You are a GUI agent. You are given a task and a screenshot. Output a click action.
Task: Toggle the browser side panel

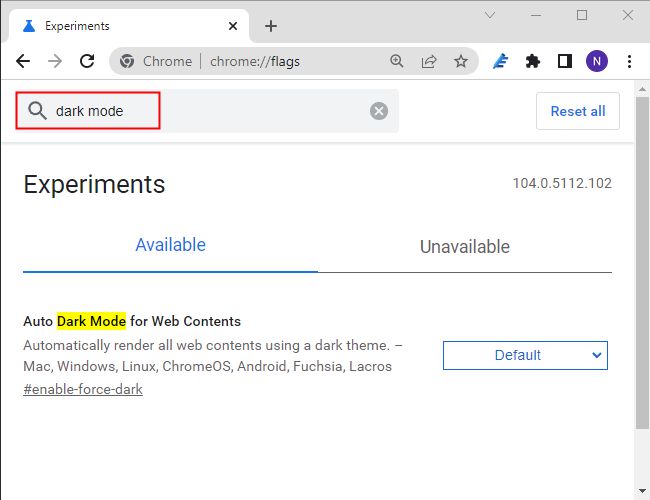(x=565, y=61)
